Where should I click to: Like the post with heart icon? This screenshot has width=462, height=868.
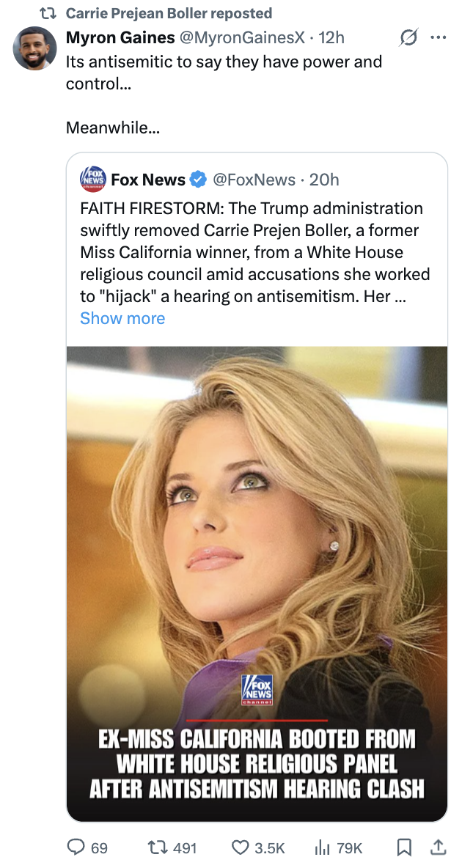[x=239, y=847]
